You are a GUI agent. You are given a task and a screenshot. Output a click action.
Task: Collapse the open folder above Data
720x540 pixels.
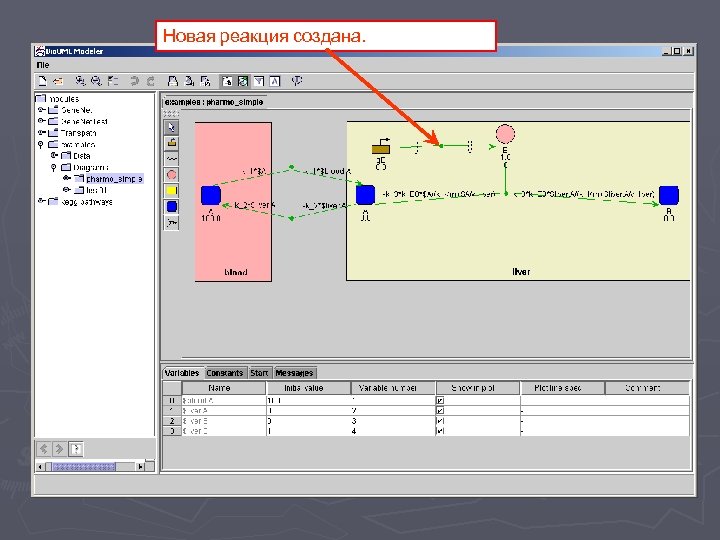(x=41, y=145)
